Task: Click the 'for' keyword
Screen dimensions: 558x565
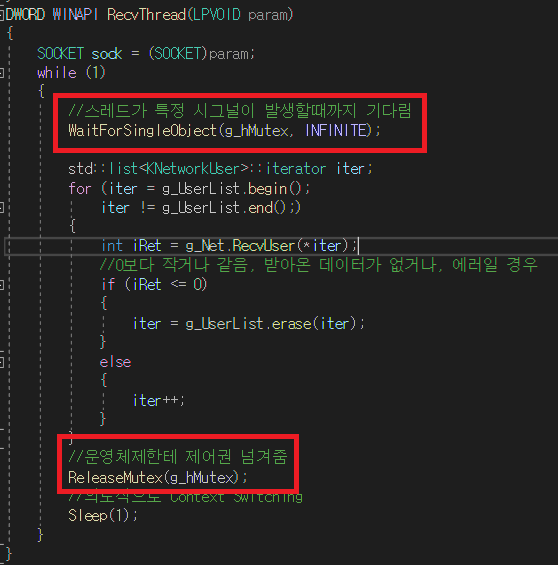Action: click(x=80, y=188)
